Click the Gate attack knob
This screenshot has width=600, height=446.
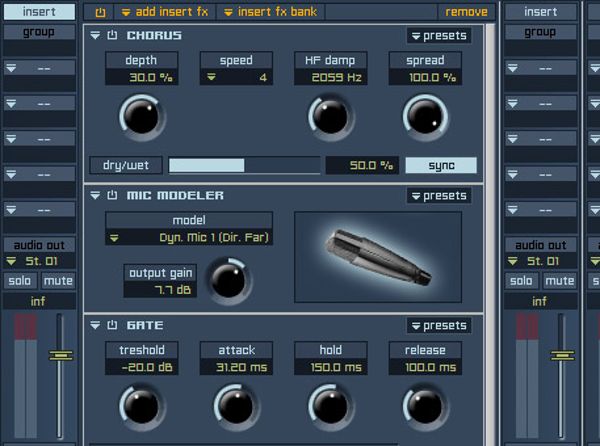234,406
